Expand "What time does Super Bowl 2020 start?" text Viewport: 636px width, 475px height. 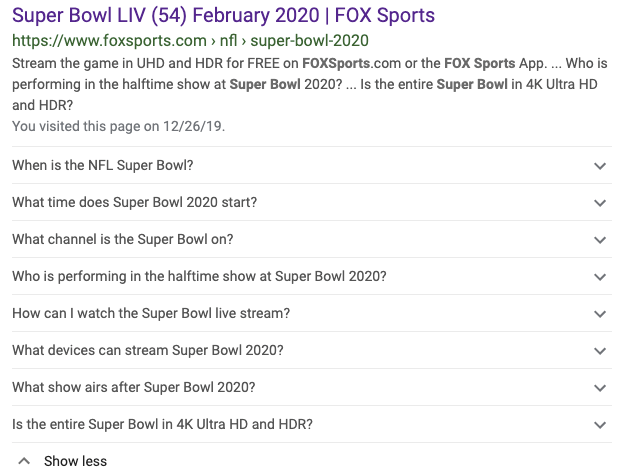click(135, 202)
